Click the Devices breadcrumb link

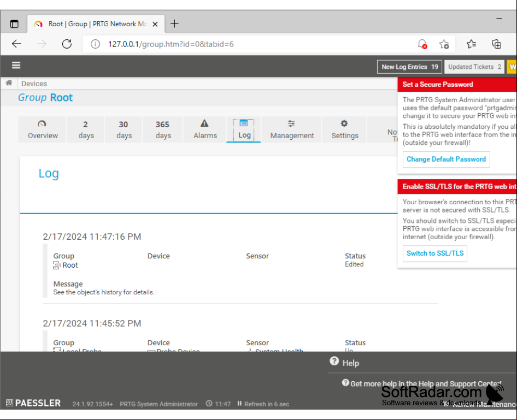click(34, 84)
